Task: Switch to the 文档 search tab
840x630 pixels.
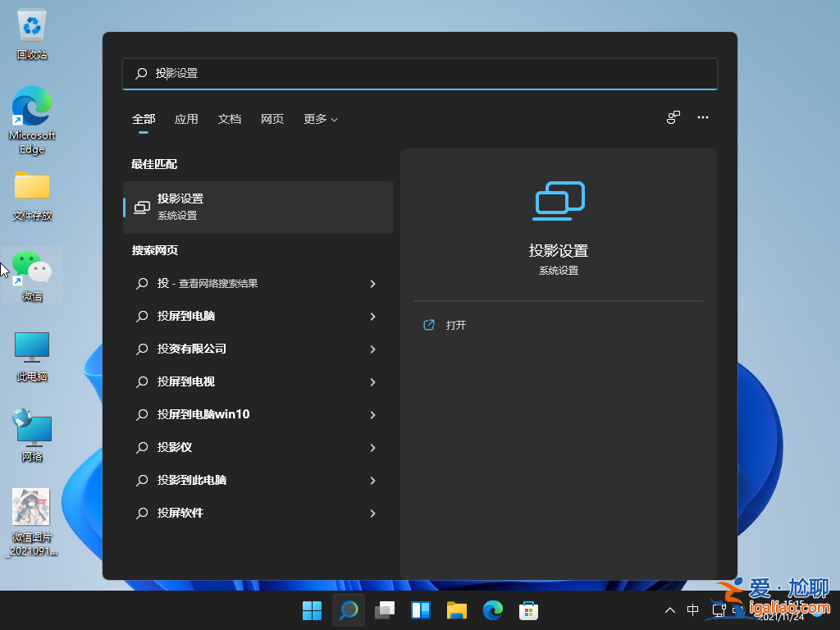Action: (x=230, y=119)
